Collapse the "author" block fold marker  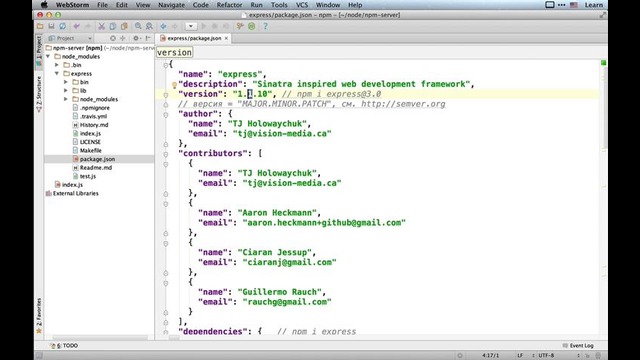[166, 115]
